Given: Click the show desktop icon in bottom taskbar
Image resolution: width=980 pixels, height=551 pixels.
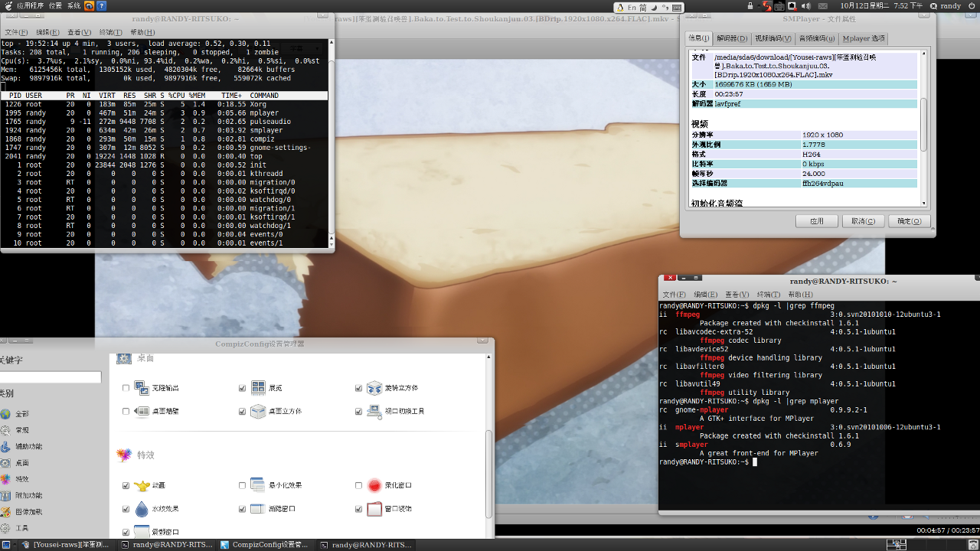Looking at the screenshot, I should [x=5, y=545].
